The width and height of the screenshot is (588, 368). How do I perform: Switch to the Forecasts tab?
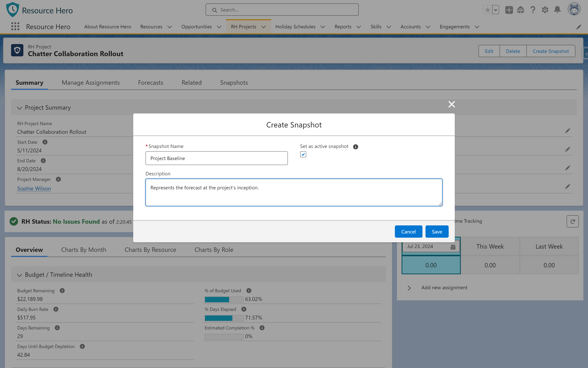(x=151, y=83)
